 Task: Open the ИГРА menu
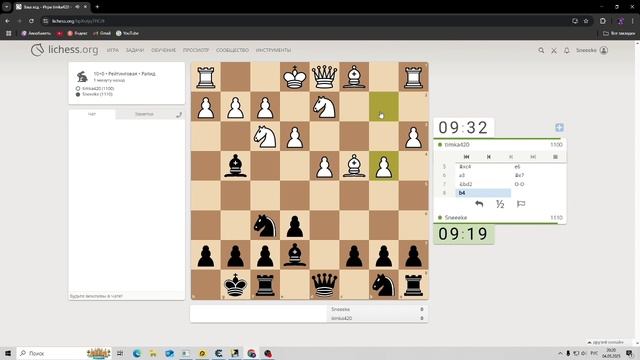point(113,50)
